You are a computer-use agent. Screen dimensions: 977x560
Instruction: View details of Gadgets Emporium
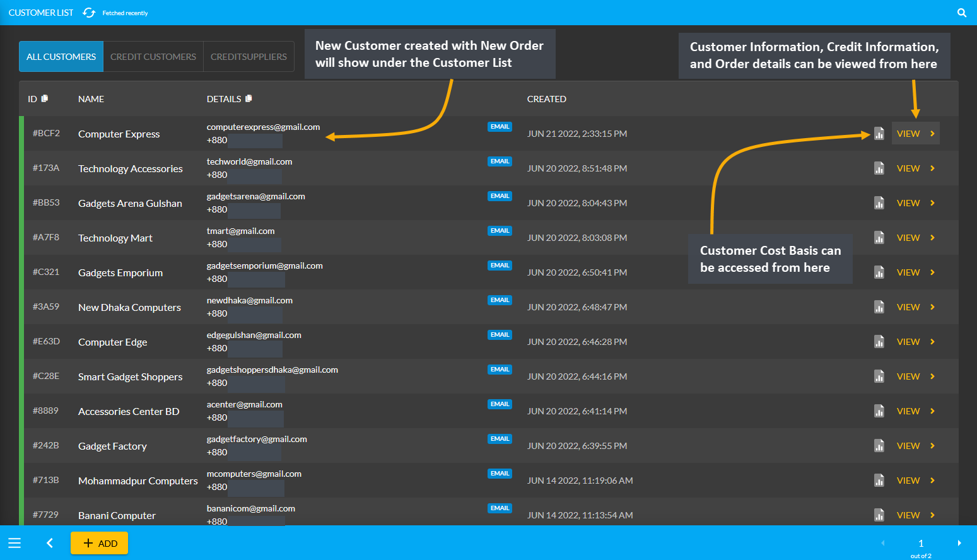(x=915, y=272)
